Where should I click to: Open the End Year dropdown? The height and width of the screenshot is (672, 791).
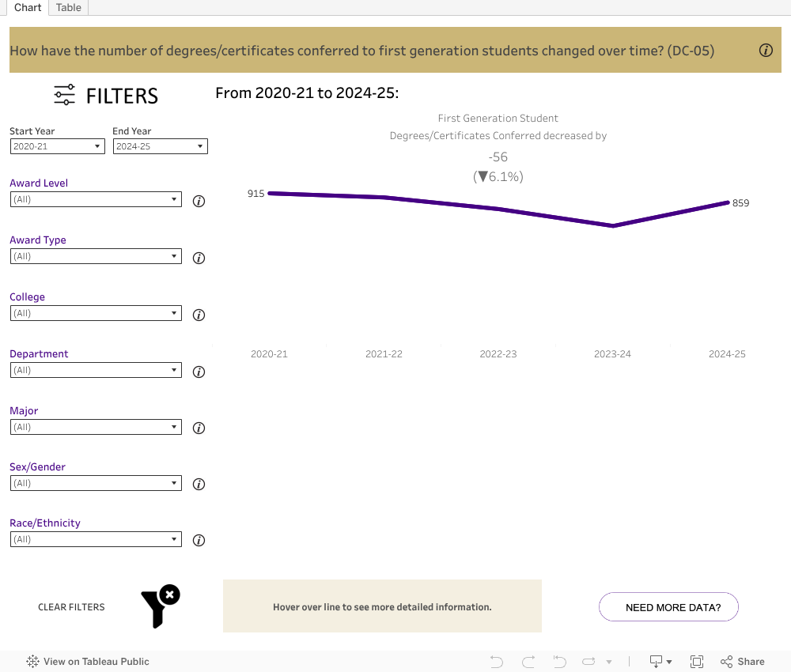160,146
